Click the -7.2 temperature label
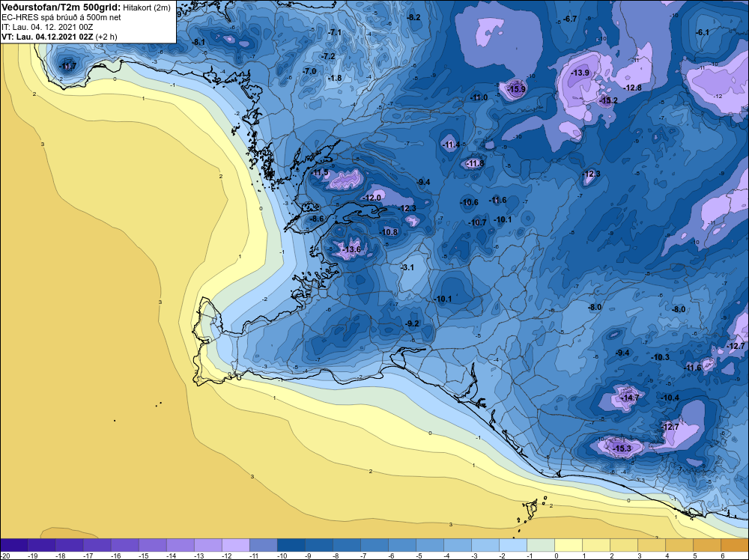Screen dimensions: 749x560 328,56
